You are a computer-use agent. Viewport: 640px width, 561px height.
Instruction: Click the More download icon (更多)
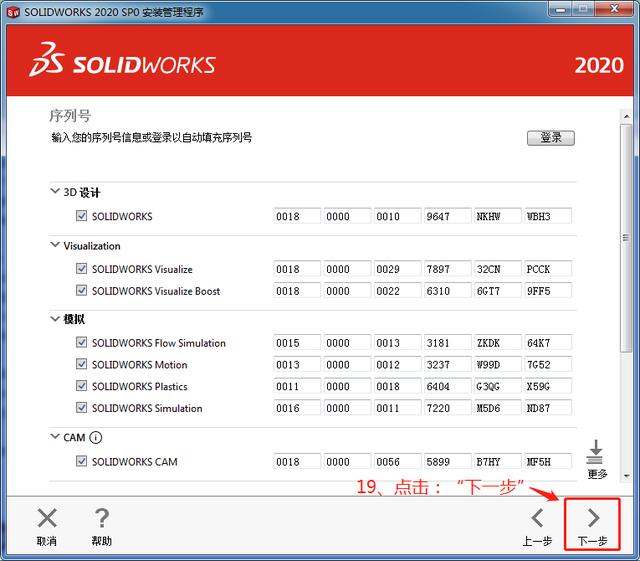tap(597, 452)
